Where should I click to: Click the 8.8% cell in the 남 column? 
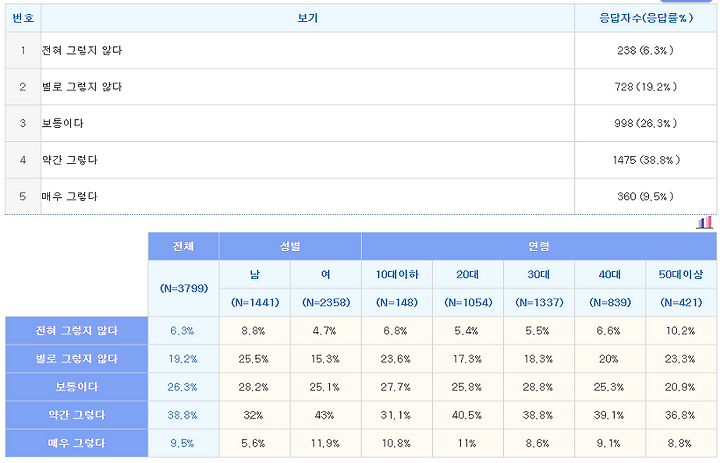tap(253, 331)
